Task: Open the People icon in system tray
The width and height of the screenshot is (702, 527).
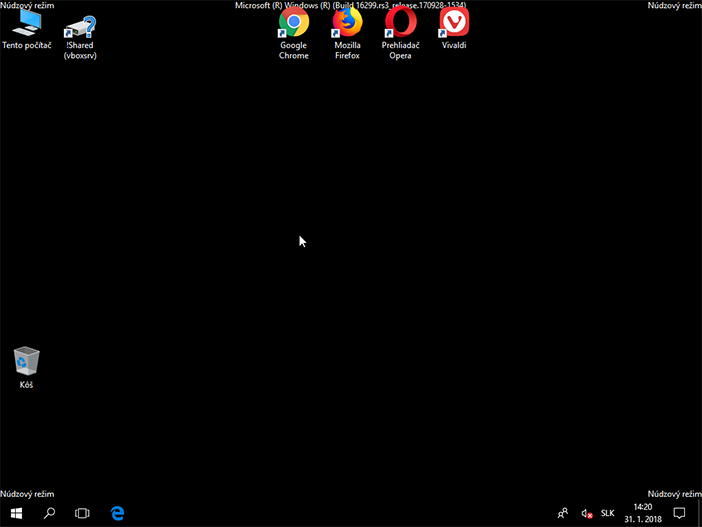Action: click(x=563, y=513)
